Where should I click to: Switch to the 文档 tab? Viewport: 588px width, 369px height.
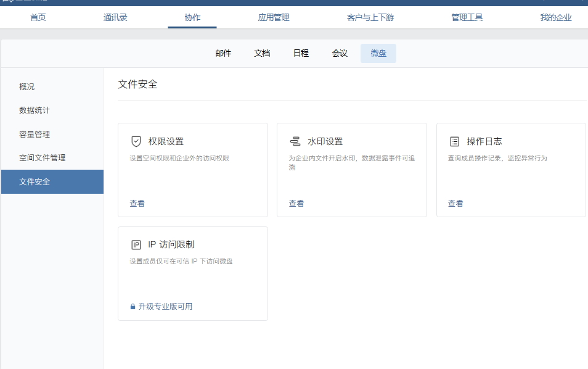262,53
